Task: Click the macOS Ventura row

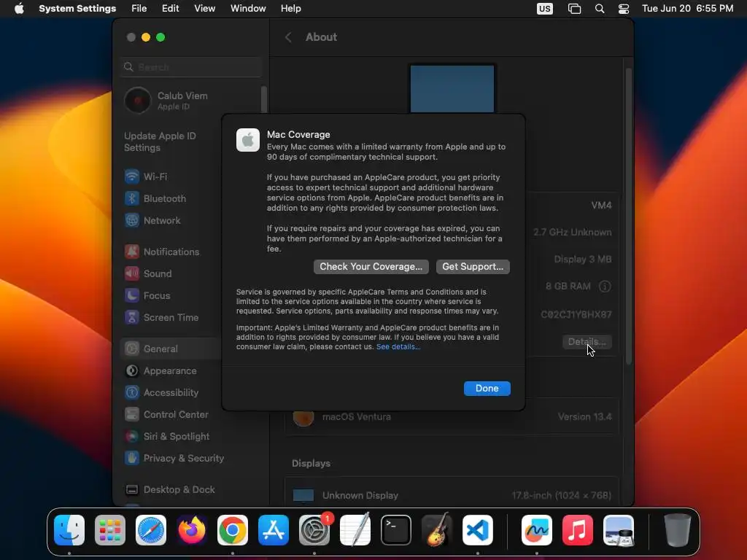Action: 452,417
